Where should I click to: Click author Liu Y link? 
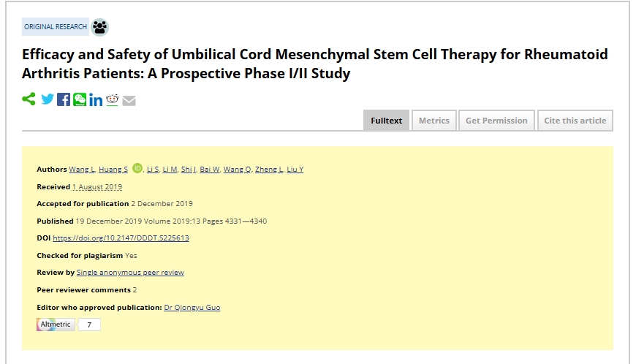tap(295, 170)
